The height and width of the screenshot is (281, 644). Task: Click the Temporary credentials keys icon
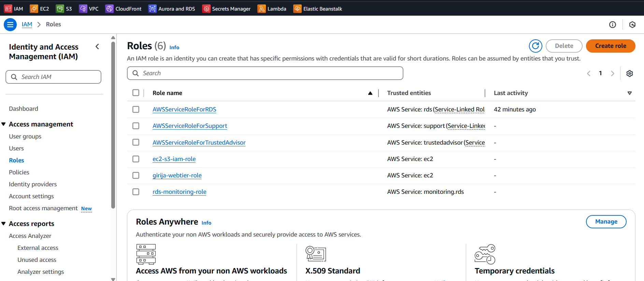tap(485, 254)
